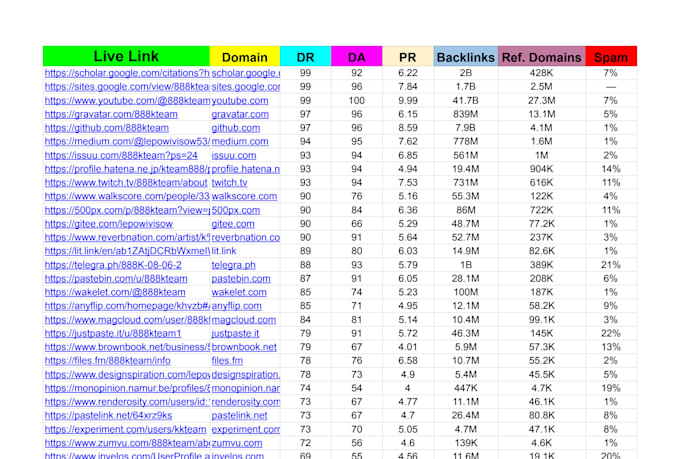Select the 22% spam cell

(611, 334)
